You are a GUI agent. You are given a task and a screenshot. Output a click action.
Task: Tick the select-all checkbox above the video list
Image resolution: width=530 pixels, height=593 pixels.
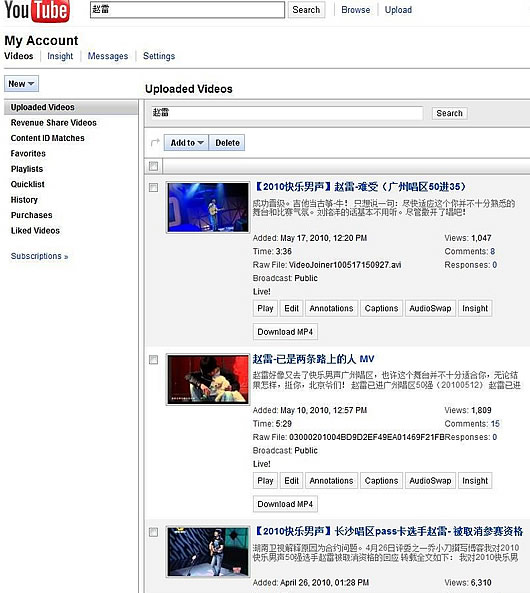tap(154, 166)
